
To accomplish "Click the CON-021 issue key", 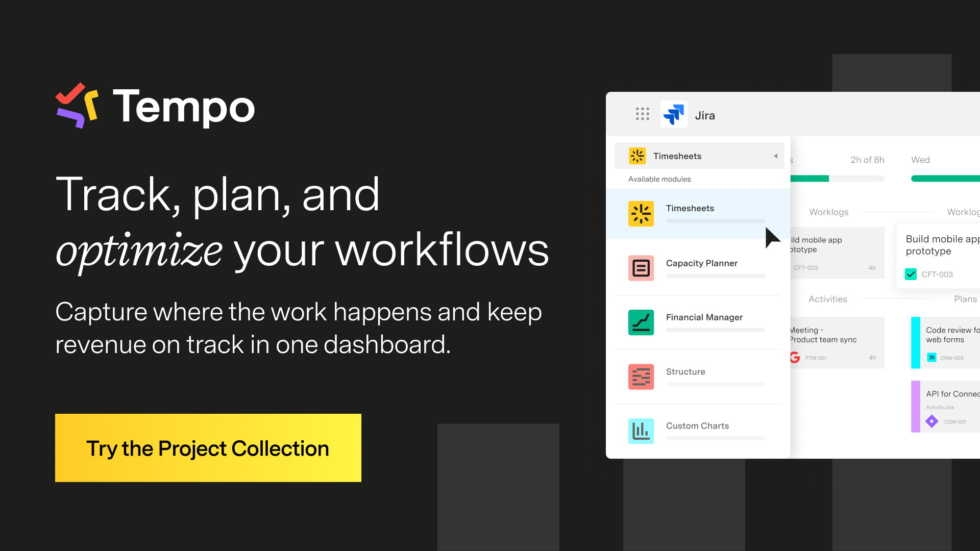I will coord(955,422).
